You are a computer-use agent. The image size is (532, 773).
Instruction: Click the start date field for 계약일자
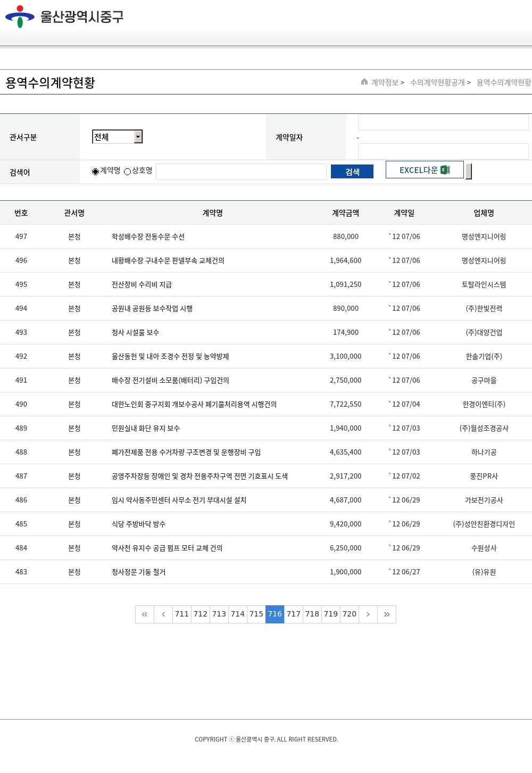443,122
